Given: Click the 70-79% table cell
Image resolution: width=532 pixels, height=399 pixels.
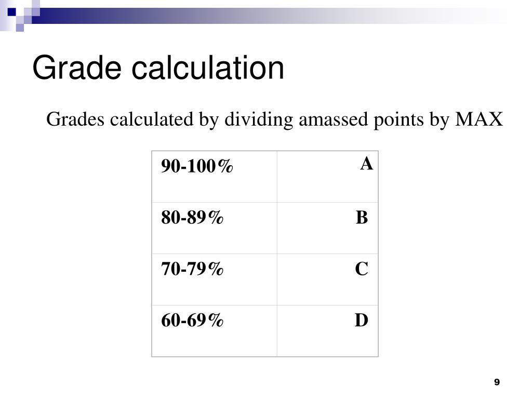Looking at the screenshot, I should coord(215,280).
